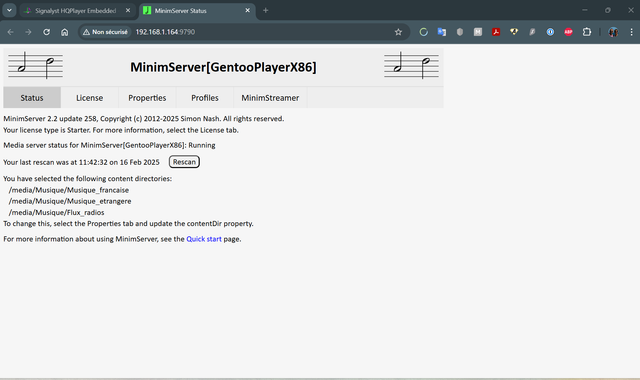Image resolution: width=640 pixels, height=380 pixels.
Task: Open the Profiles tab
Action: coord(204,98)
